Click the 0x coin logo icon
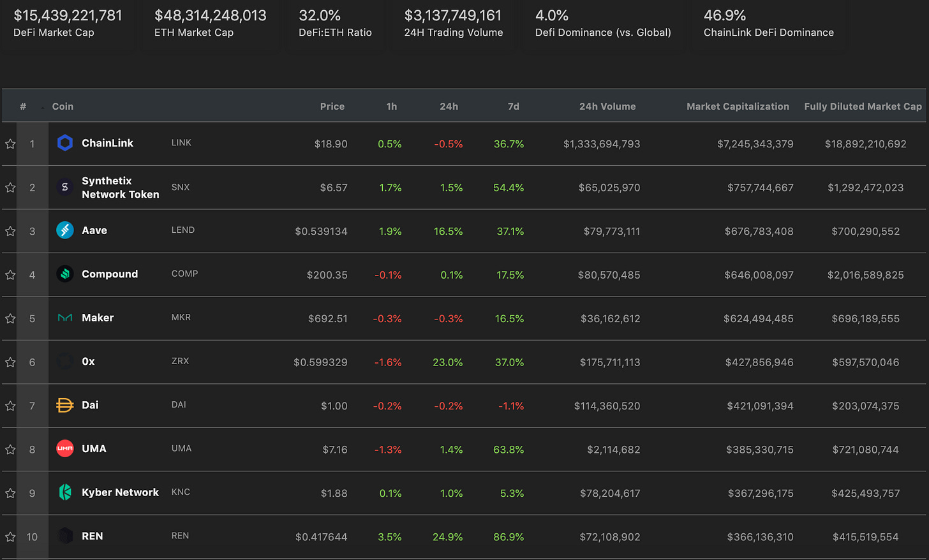The width and height of the screenshot is (929, 560). click(x=65, y=361)
